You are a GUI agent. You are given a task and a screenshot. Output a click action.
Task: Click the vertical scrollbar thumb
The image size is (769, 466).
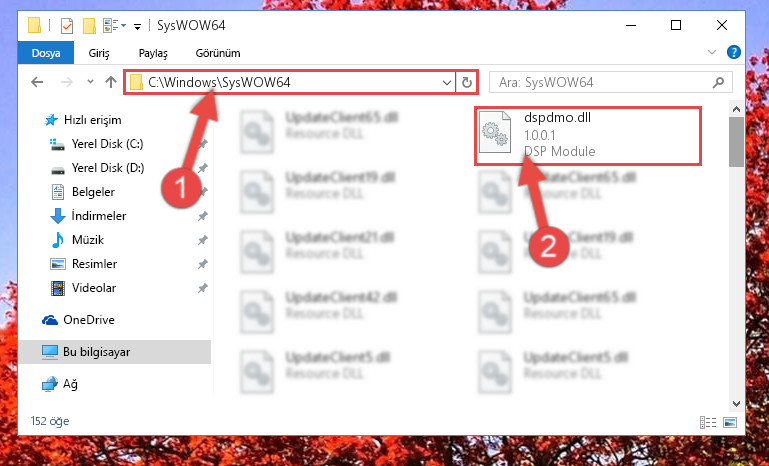[x=736, y=142]
